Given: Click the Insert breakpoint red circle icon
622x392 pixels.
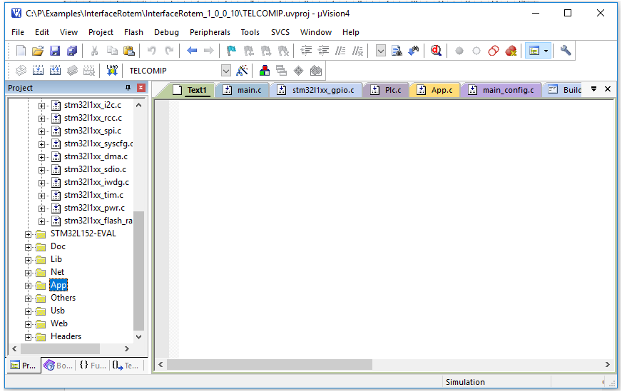Looking at the screenshot, I should tap(459, 51).
